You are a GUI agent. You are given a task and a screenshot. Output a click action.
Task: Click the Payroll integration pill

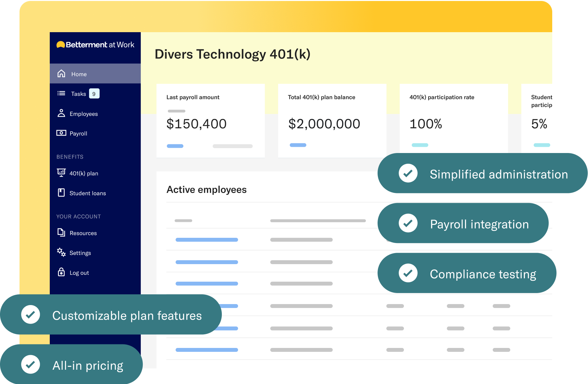point(463,223)
